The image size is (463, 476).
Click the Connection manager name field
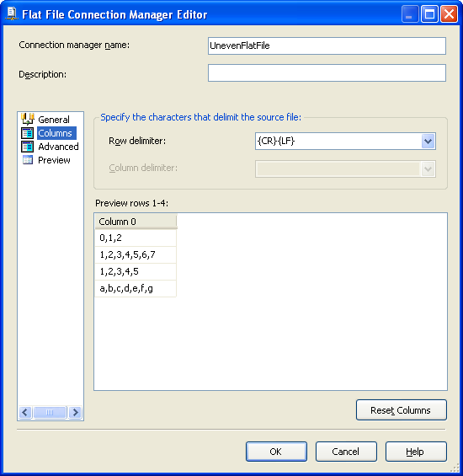click(327, 45)
